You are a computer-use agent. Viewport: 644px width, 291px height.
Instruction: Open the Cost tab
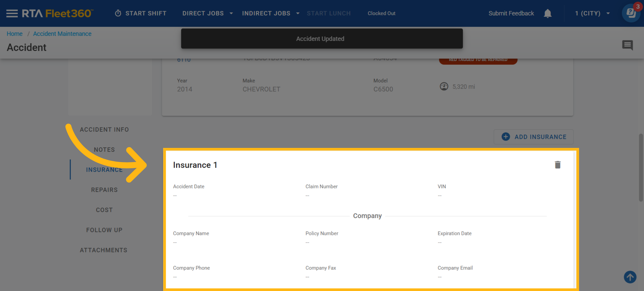[x=104, y=210]
